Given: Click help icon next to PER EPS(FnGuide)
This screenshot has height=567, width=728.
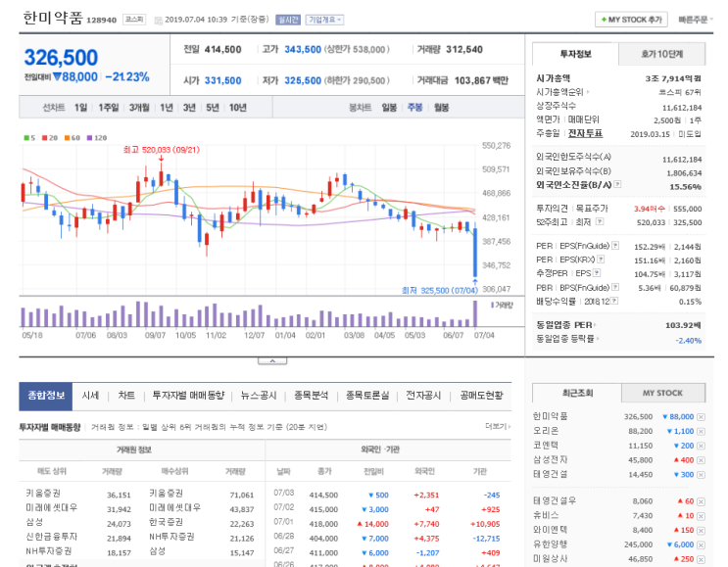Looking at the screenshot, I should click(x=615, y=245).
